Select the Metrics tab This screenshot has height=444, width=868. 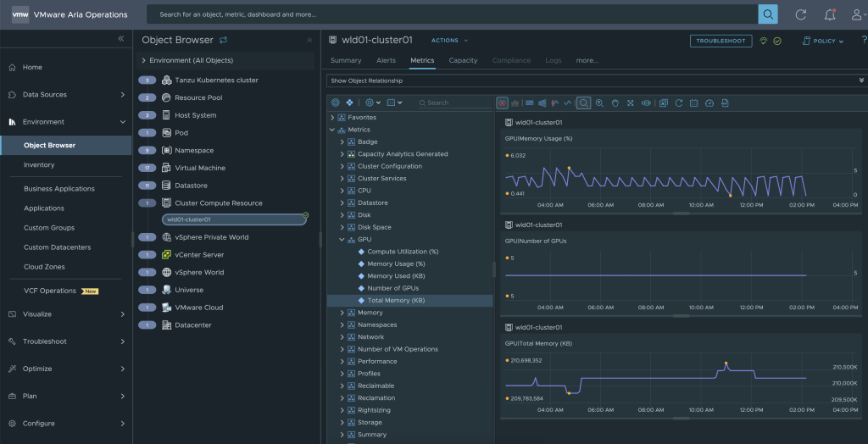pyautogui.click(x=422, y=60)
